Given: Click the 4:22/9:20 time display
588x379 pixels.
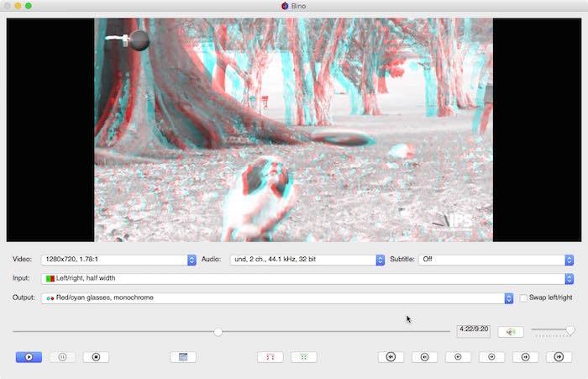Looking at the screenshot, I should (474, 331).
